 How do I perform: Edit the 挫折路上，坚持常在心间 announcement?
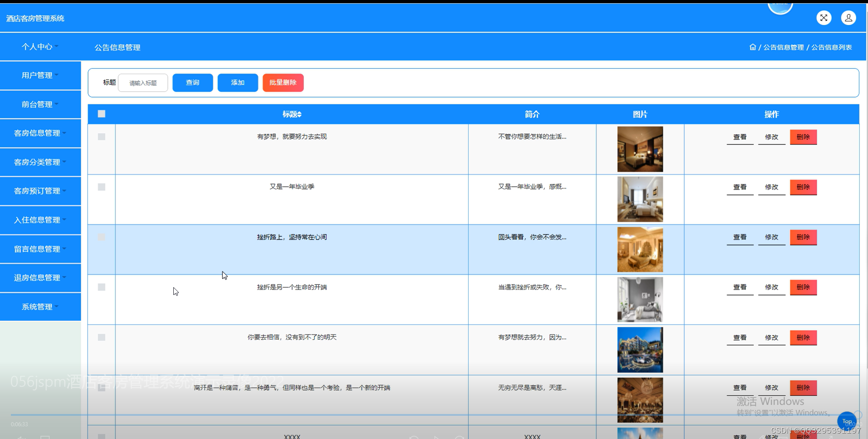772,237
